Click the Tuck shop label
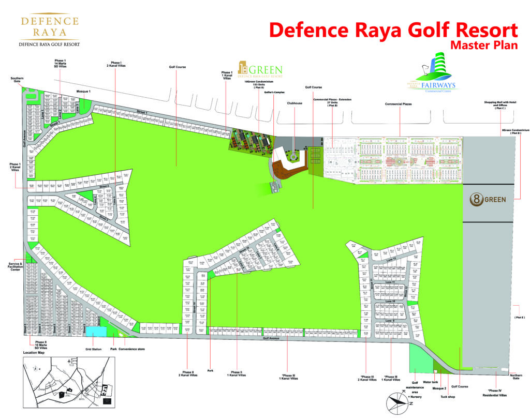Screen dimensions: 530x420 438,397
